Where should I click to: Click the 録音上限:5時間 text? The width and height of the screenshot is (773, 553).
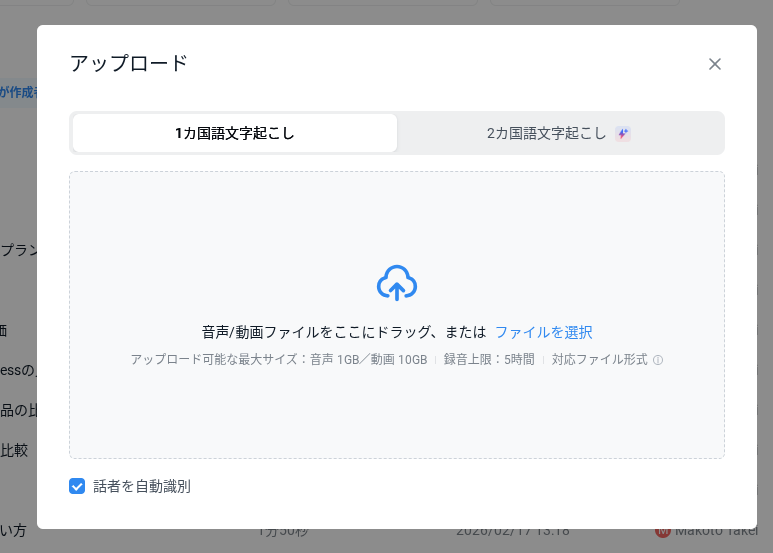[489, 360]
